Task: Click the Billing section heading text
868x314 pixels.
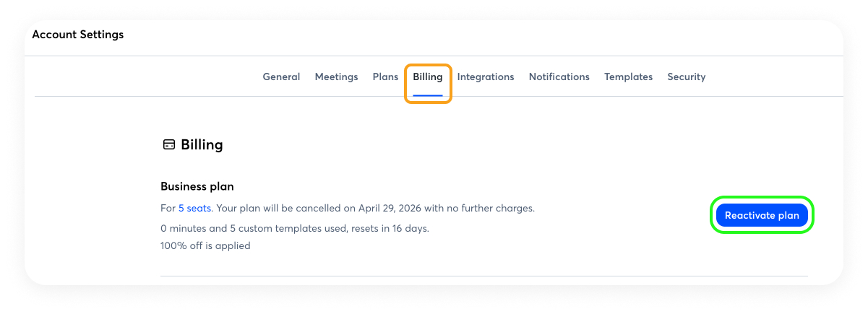Action: 202,145
